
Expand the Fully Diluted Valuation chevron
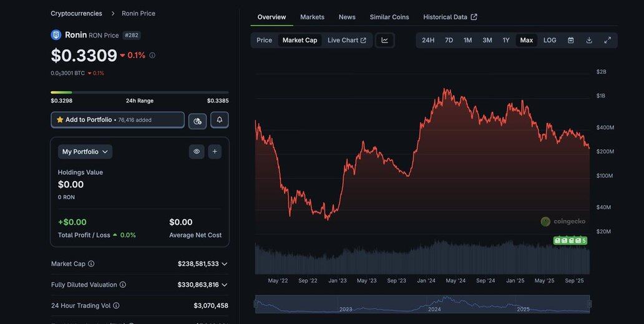(x=225, y=285)
